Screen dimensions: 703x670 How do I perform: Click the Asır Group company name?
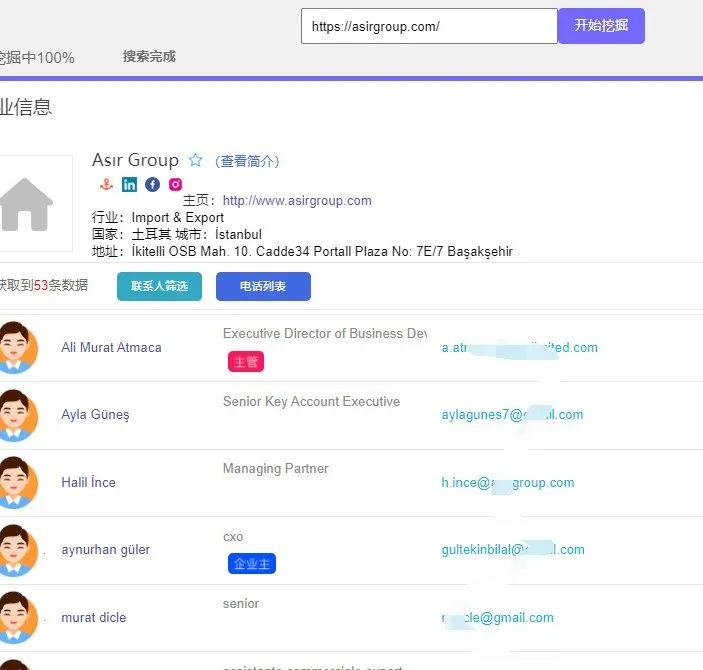tap(135, 160)
